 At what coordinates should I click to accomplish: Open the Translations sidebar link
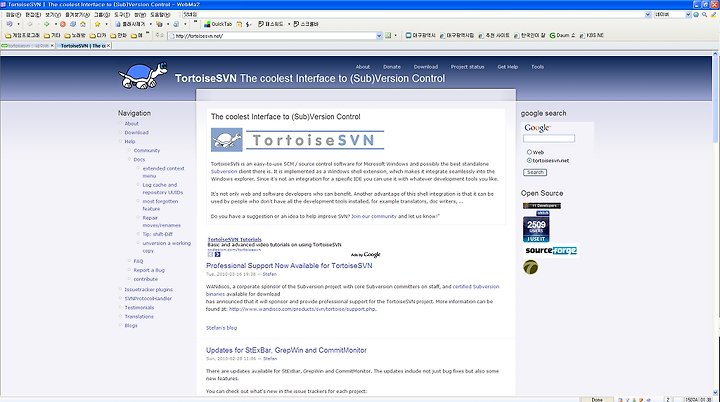click(x=139, y=317)
